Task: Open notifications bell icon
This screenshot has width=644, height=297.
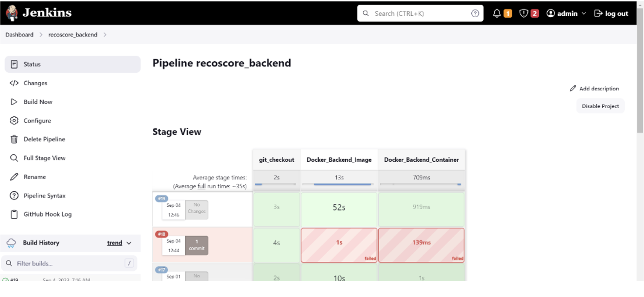Action: [x=497, y=14]
